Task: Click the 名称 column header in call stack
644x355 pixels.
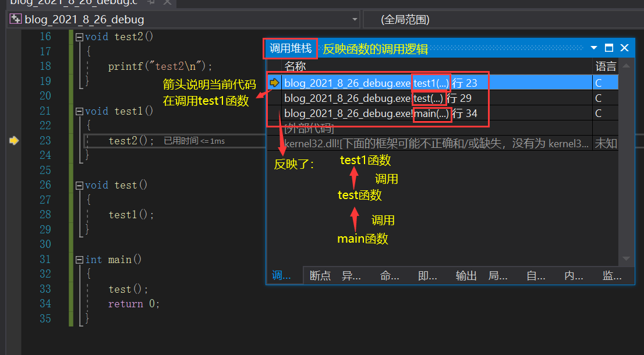Action: point(295,66)
